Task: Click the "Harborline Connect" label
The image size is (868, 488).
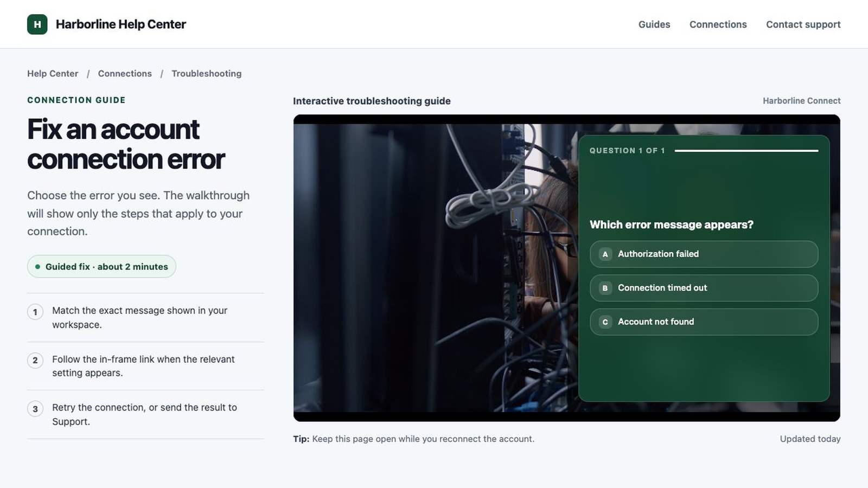Action: tap(801, 101)
